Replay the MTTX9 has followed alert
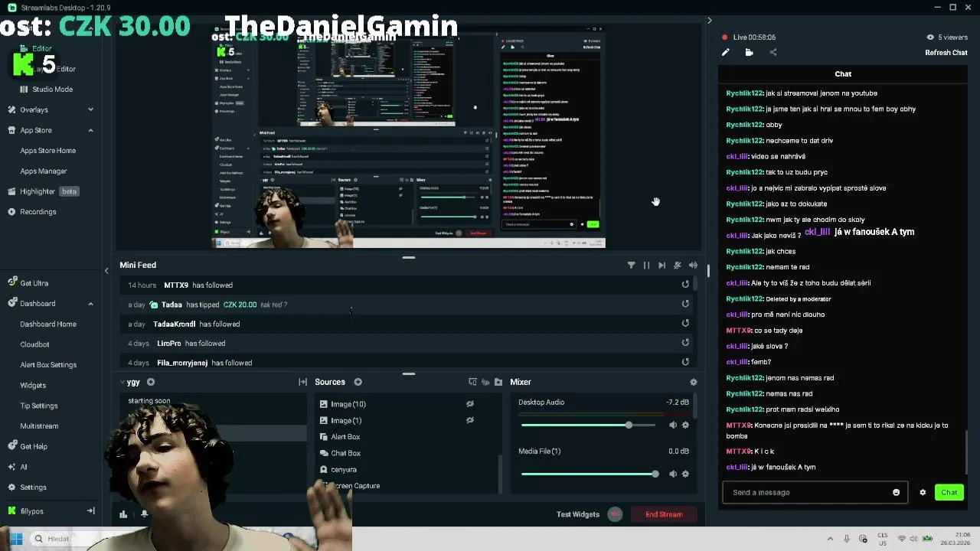Screen dimensions: 980x551 [685, 285]
